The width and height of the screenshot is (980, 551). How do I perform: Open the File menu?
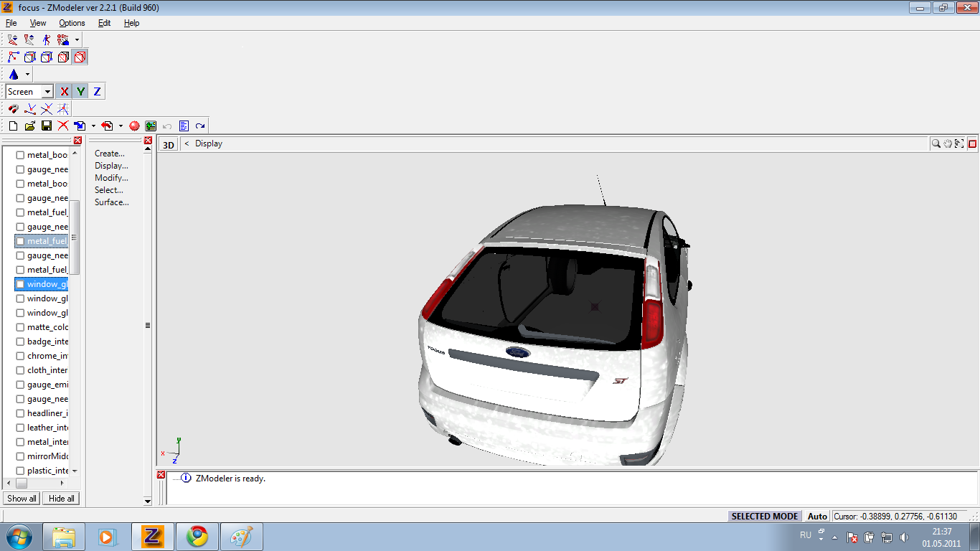tap(11, 23)
